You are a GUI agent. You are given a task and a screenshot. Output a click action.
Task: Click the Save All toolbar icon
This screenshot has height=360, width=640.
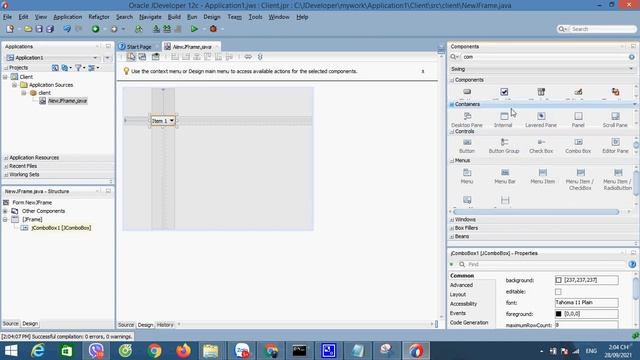pyautogui.click(x=50, y=29)
